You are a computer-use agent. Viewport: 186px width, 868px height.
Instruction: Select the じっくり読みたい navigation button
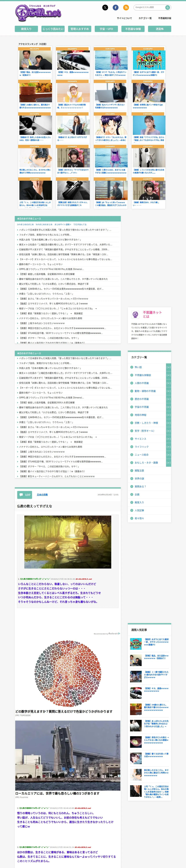[53, 29]
